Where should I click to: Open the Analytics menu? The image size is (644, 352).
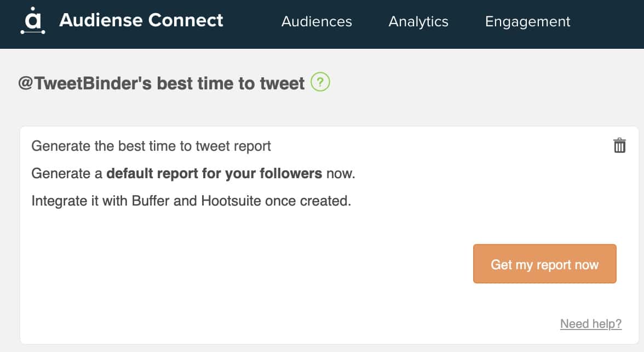pyautogui.click(x=418, y=22)
